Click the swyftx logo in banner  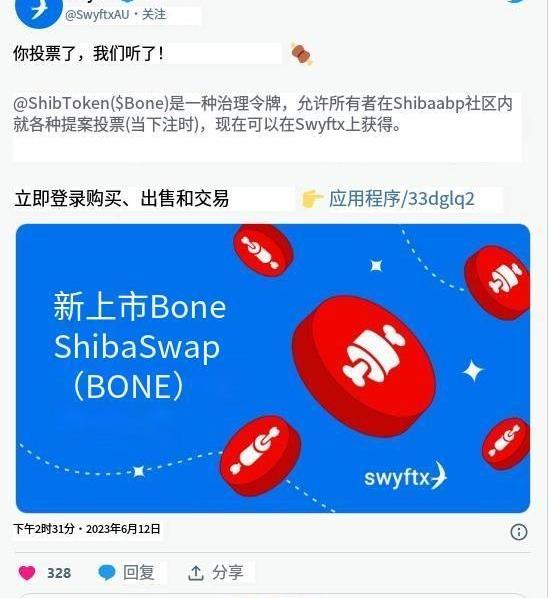(x=405, y=477)
